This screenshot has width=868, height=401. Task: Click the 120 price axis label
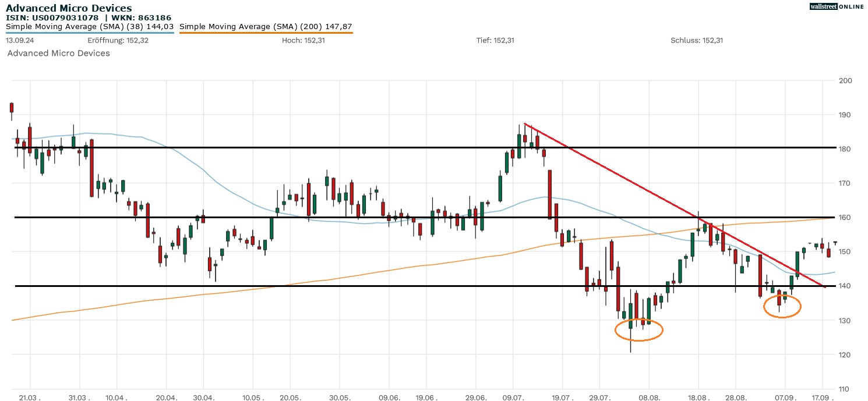point(845,355)
